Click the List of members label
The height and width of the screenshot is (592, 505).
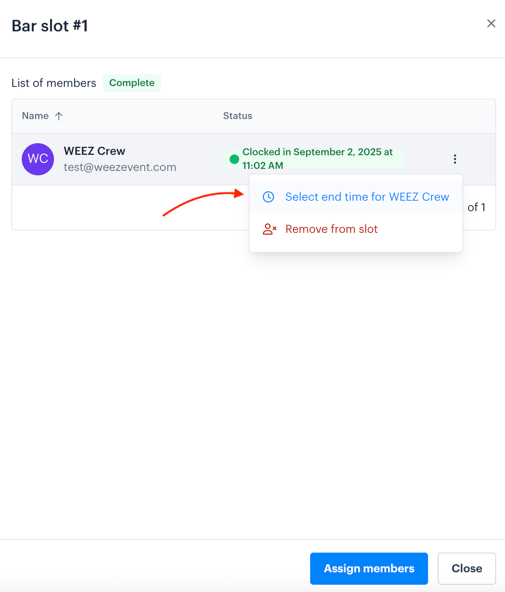tap(54, 83)
